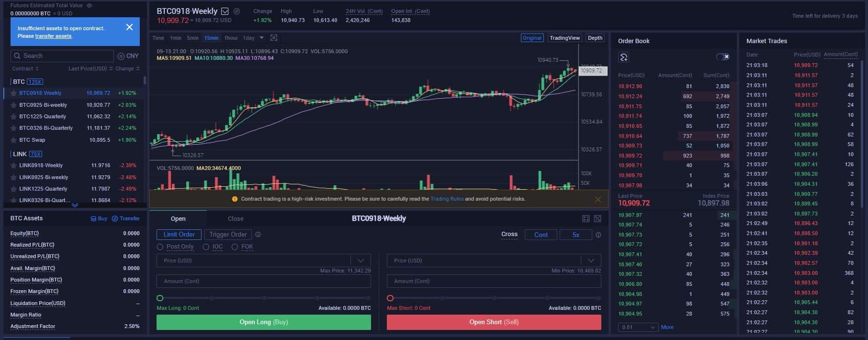
Task: Open the order panel calculator icon
Action: click(586, 218)
